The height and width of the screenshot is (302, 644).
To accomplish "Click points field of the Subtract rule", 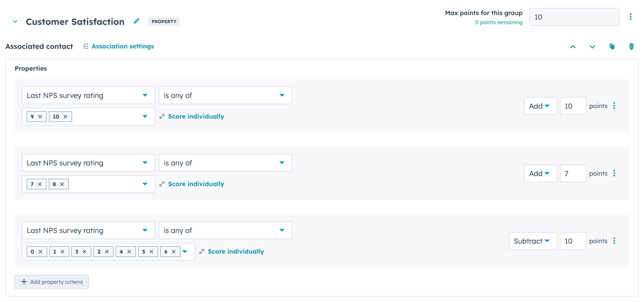I will point(573,241).
